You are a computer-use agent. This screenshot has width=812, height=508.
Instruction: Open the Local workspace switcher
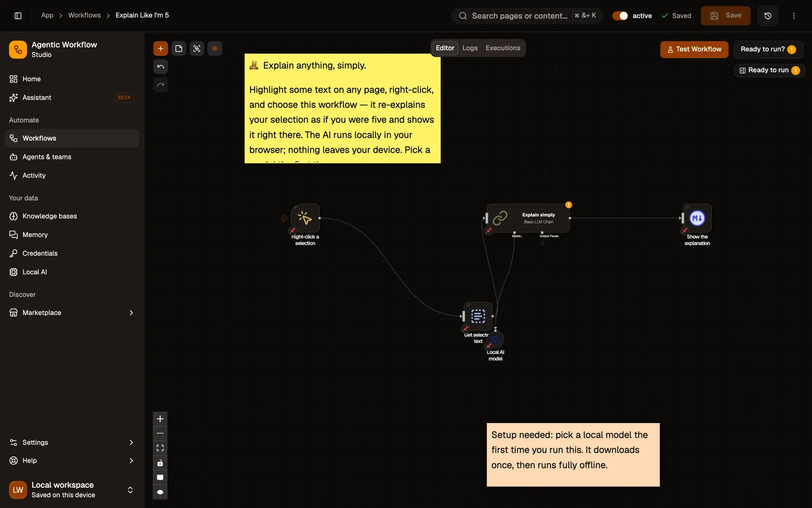coord(72,490)
